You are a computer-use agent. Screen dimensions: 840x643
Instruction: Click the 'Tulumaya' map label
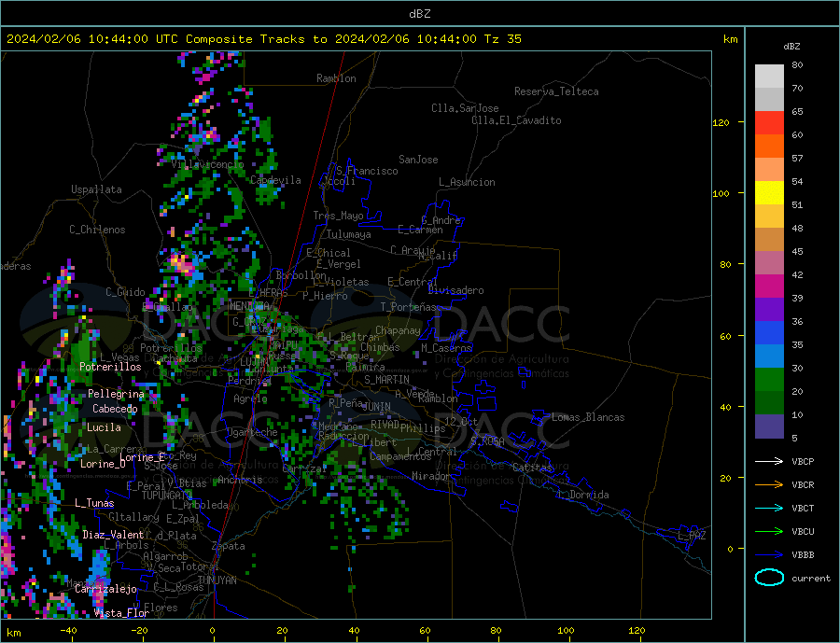click(349, 234)
